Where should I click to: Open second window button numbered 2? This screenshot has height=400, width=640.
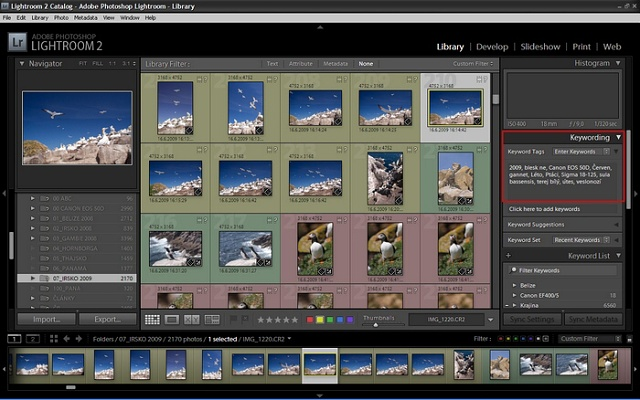(33, 339)
